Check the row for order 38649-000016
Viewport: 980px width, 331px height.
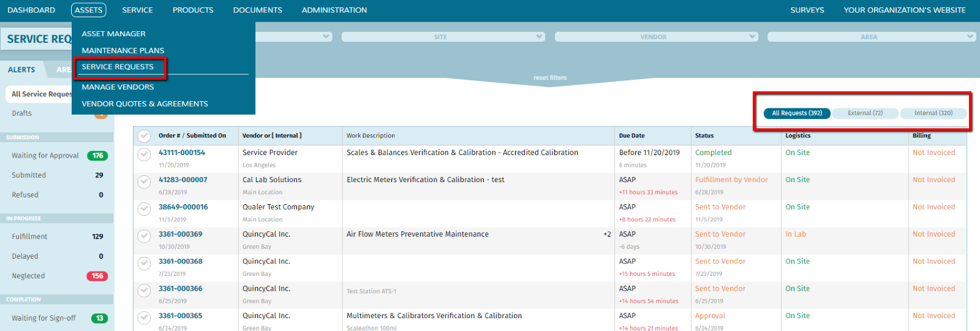coord(144,209)
